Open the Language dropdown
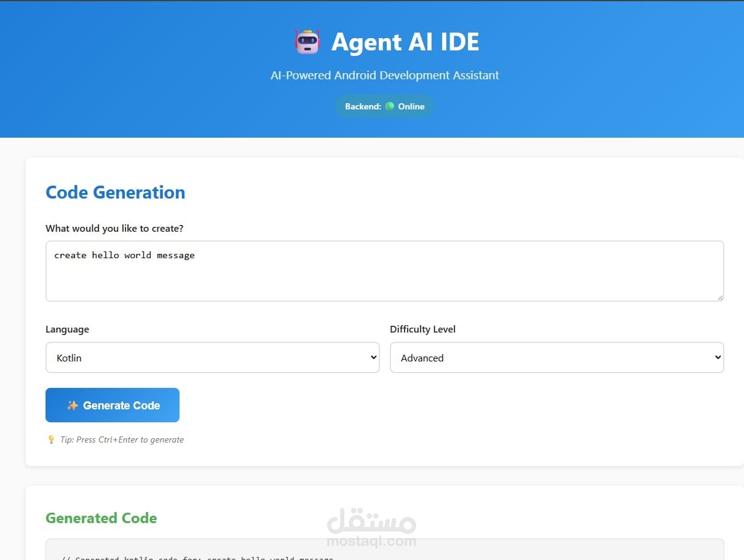 tap(212, 357)
